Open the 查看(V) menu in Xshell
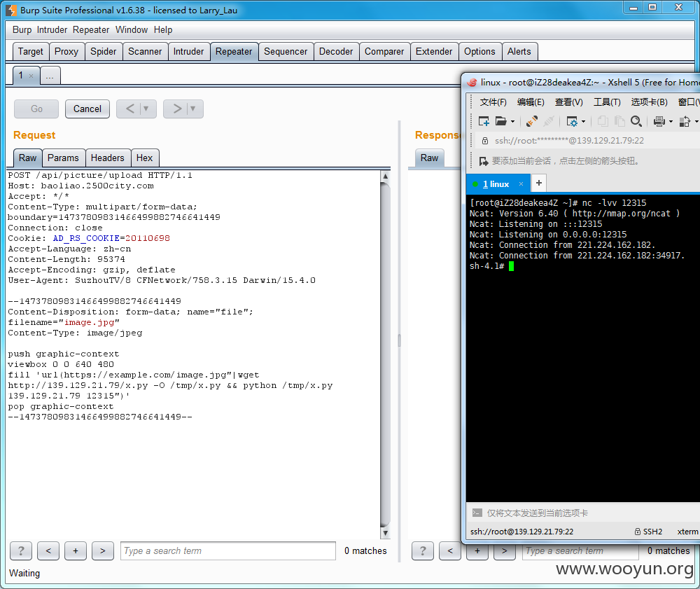This screenshot has width=700, height=589. pyautogui.click(x=568, y=102)
